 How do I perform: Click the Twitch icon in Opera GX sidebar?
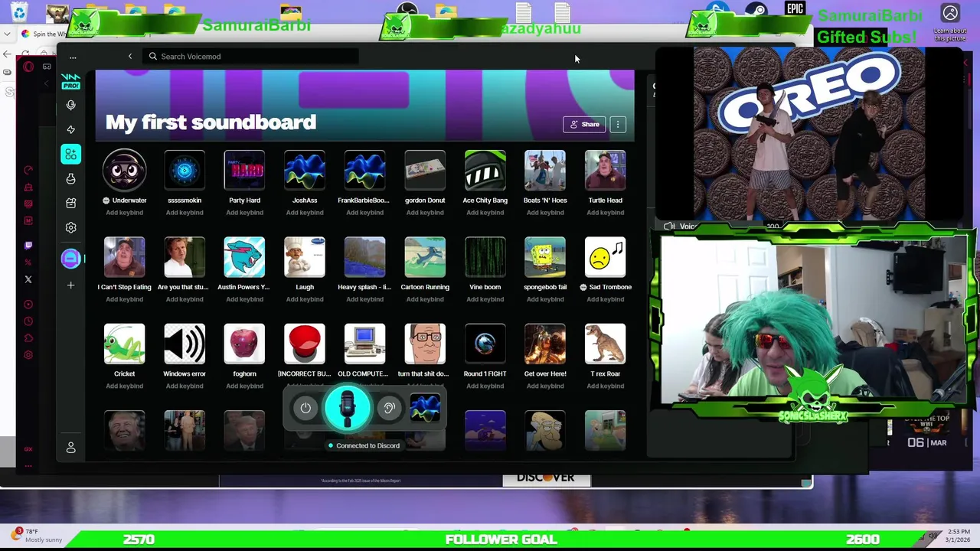click(28, 246)
